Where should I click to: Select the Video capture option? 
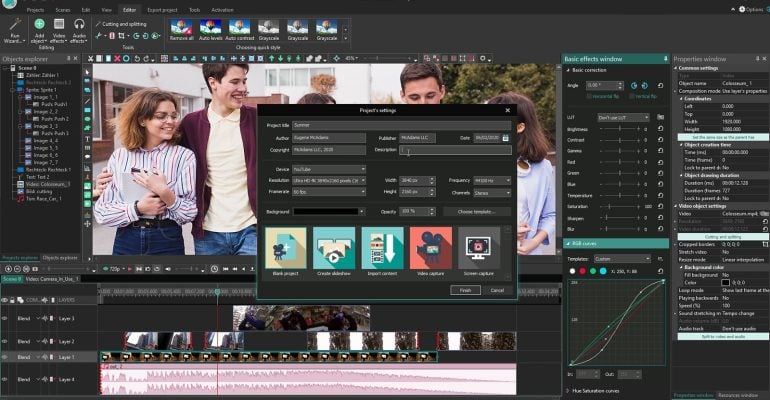pos(431,251)
